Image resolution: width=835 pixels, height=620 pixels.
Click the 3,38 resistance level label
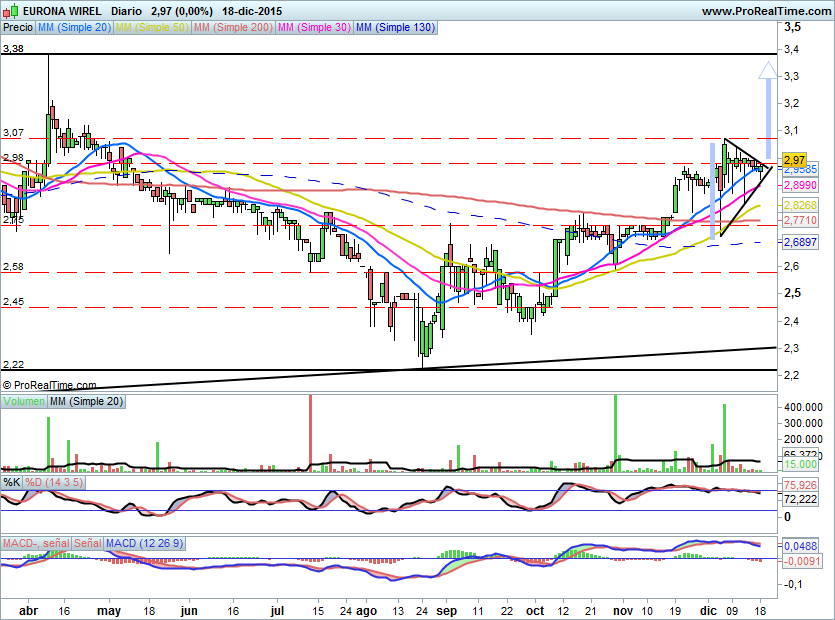[x=14, y=46]
